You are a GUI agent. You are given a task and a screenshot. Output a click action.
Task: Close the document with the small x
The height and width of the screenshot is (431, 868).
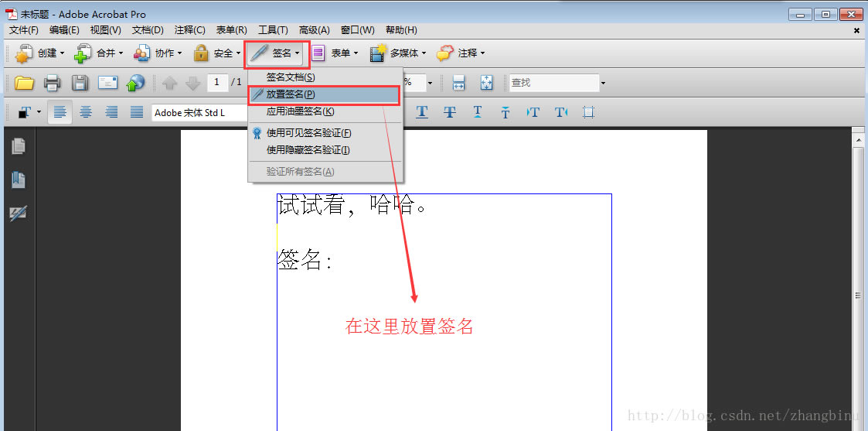point(856,30)
